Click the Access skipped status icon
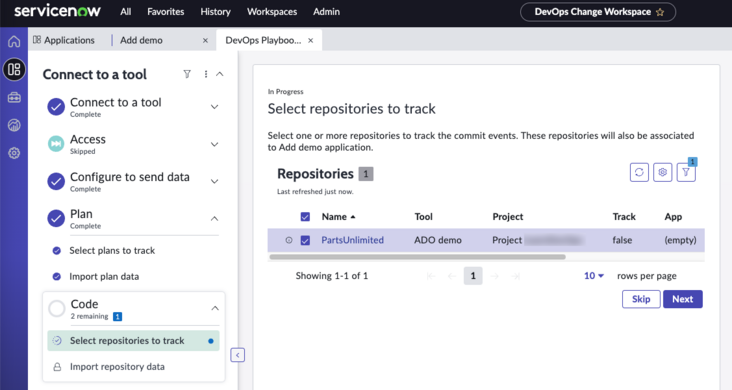This screenshot has height=390, width=732. (x=56, y=144)
